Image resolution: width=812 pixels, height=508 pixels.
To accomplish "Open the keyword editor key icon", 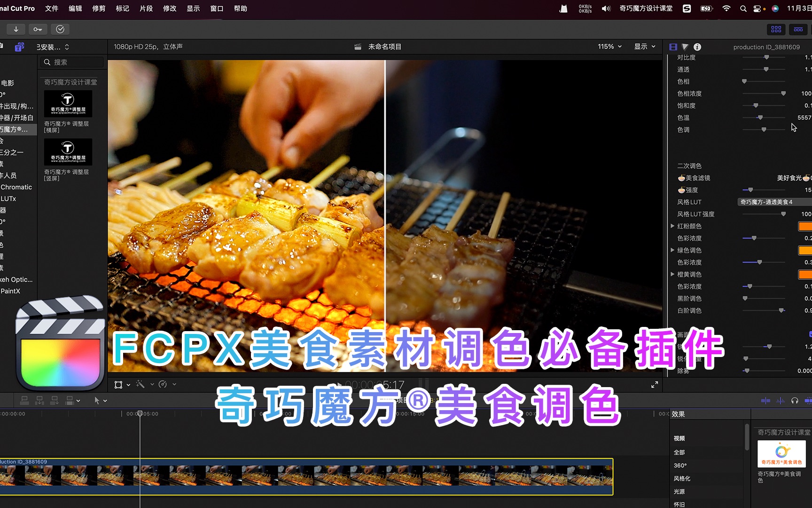I will click(38, 29).
